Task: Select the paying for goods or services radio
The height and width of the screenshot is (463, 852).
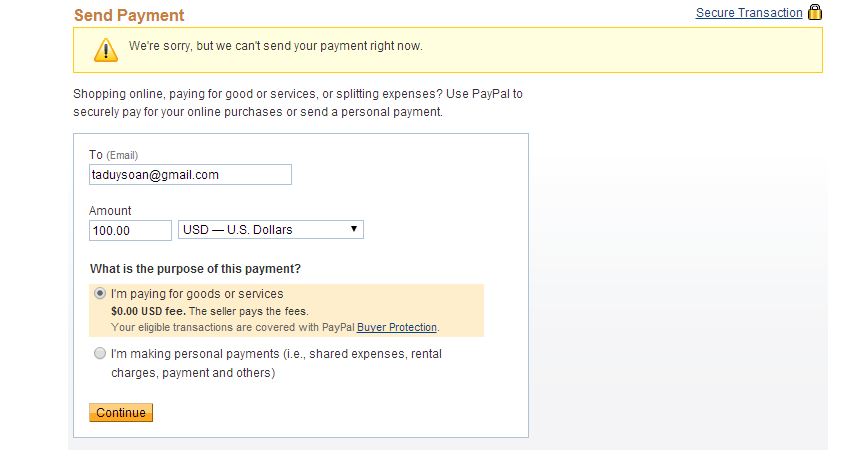Action: [x=99, y=294]
